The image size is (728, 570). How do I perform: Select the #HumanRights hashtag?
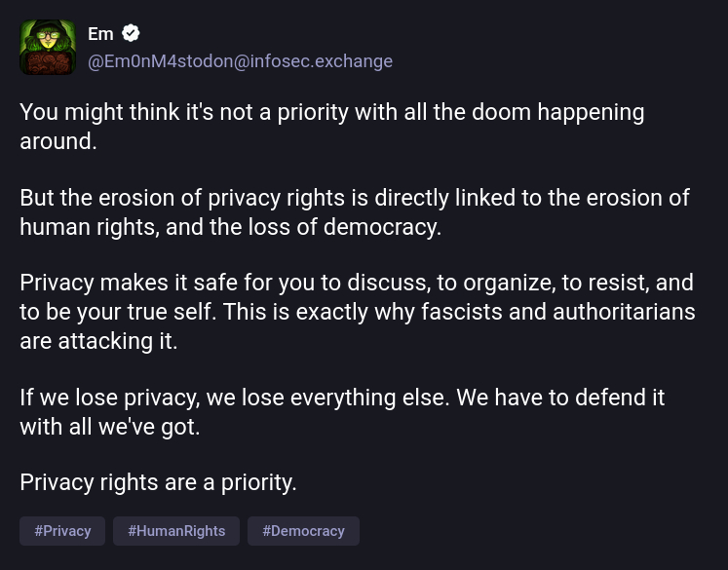(x=176, y=531)
